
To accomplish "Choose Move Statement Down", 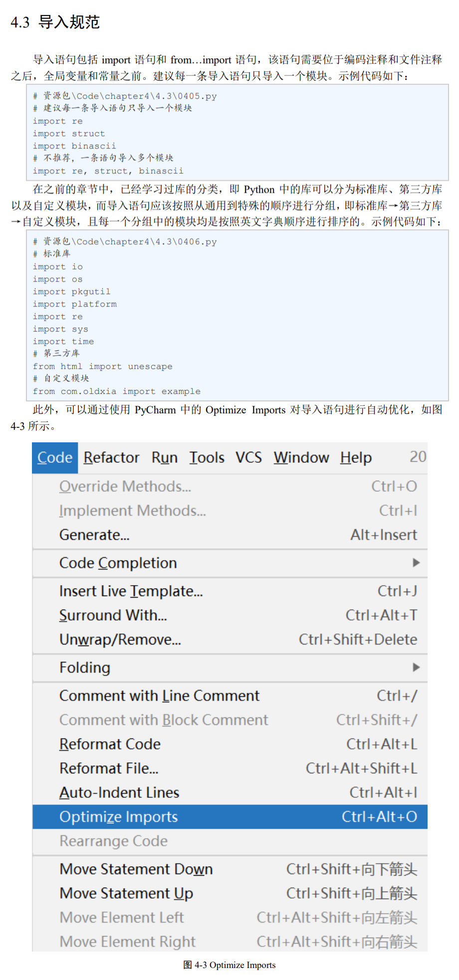I will coord(230,869).
